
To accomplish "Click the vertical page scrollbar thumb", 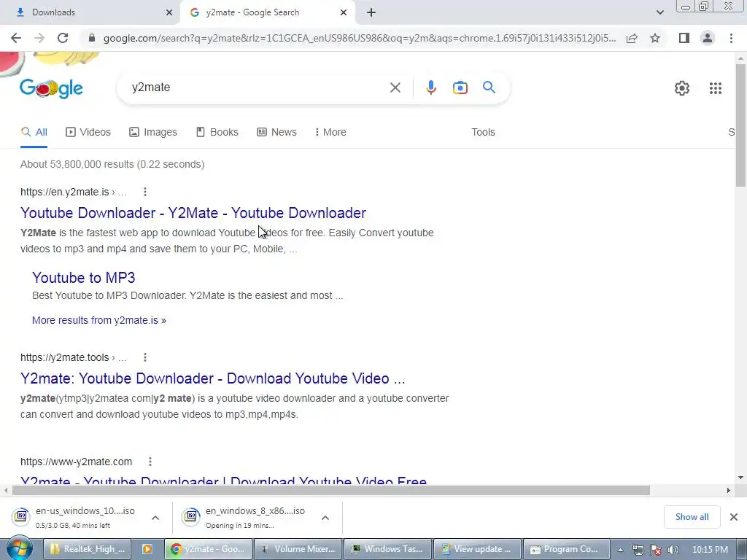I will [740, 125].
